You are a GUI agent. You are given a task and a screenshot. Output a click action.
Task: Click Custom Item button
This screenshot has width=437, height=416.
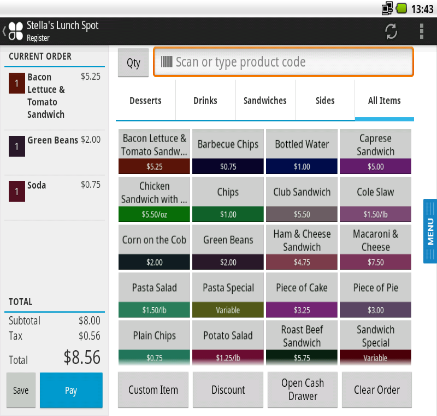pos(153,390)
